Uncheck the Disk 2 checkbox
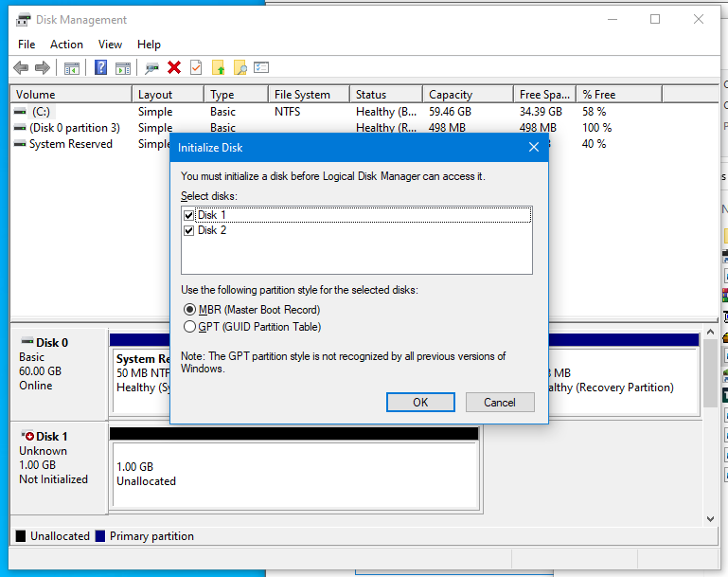 188,231
